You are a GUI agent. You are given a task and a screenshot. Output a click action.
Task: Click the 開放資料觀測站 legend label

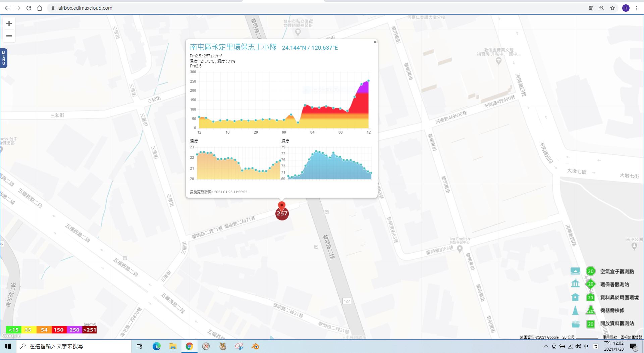click(617, 323)
